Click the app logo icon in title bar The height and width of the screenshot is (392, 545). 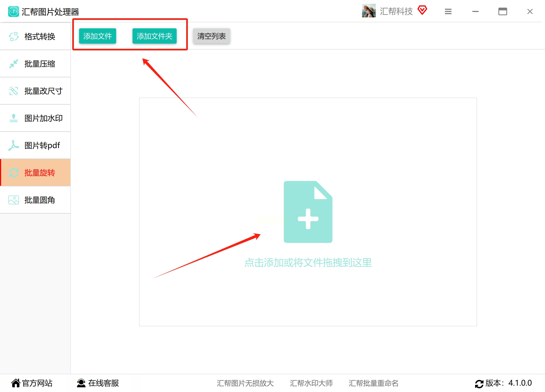[13, 11]
